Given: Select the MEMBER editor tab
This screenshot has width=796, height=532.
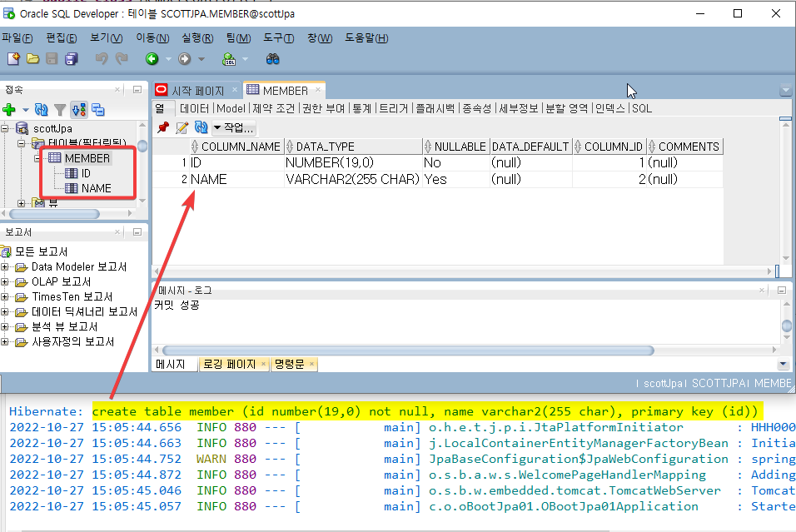Looking at the screenshot, I should pos(285,91).
